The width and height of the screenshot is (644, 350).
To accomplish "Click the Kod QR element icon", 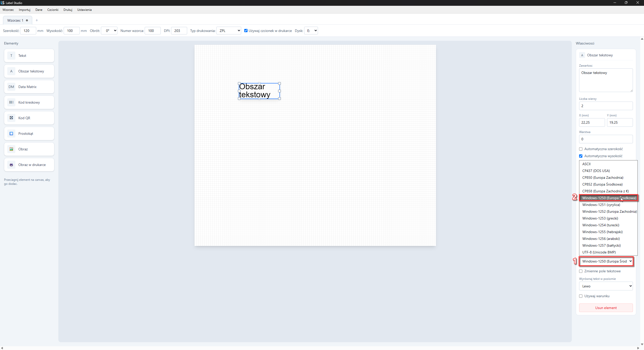I will click(11, 118).
